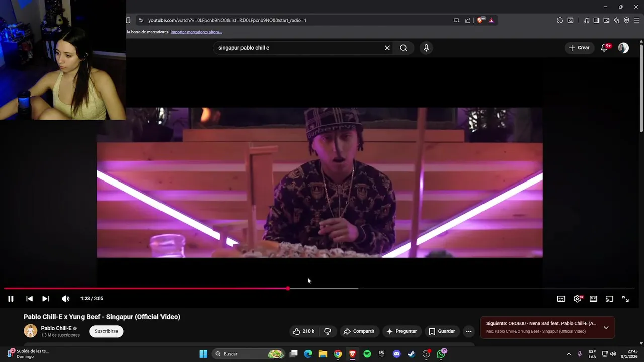Screen dimensions: 644x362
Task: Click the red progress scrubber dot
Action: tap(288, 289)
